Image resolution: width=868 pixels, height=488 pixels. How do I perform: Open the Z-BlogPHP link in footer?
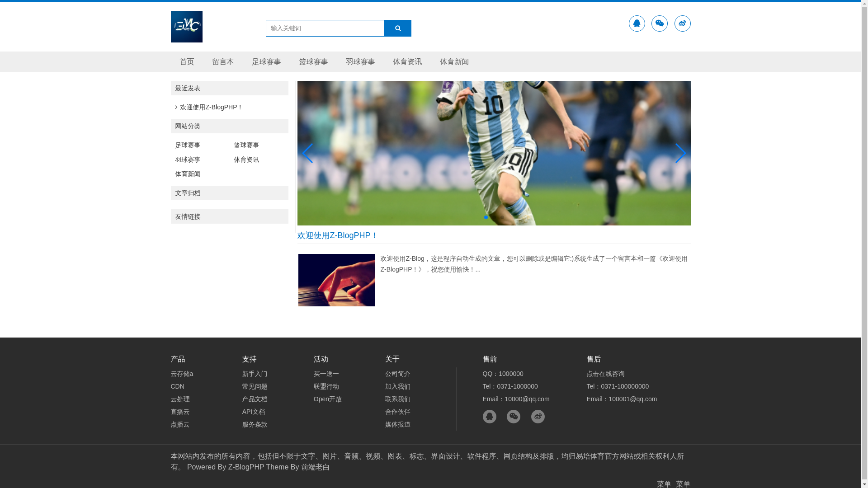pos(246,467)
